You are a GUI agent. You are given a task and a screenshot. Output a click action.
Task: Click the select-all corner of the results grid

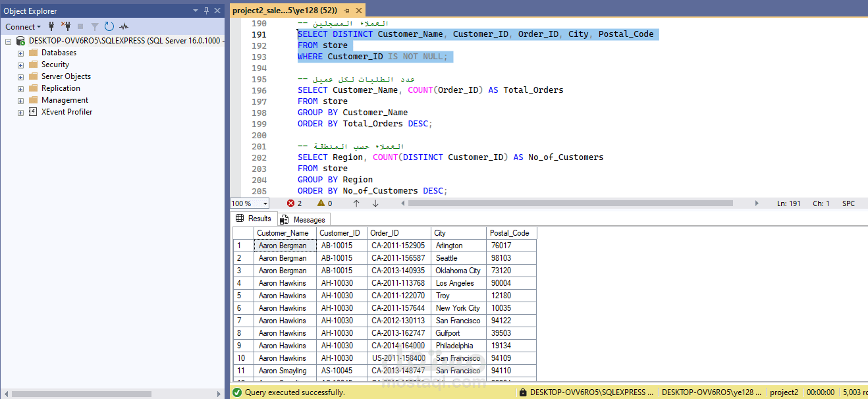(243, 233)
